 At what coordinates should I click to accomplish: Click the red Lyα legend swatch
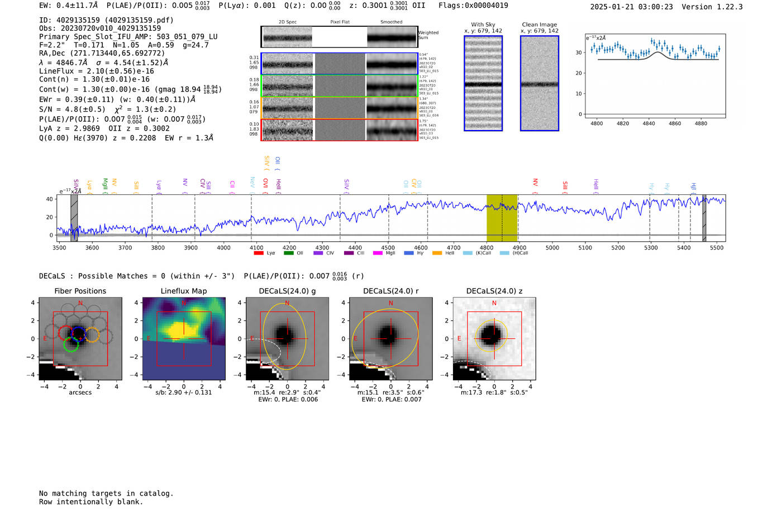(x=259, y=253)
